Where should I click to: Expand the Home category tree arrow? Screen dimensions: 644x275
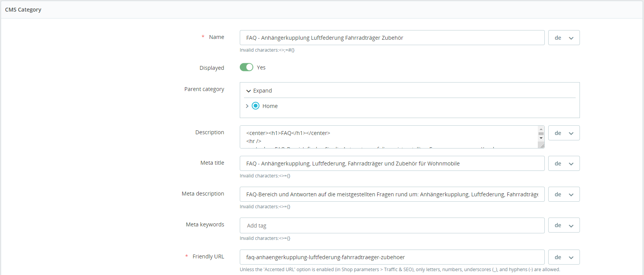tap(247, 106)
